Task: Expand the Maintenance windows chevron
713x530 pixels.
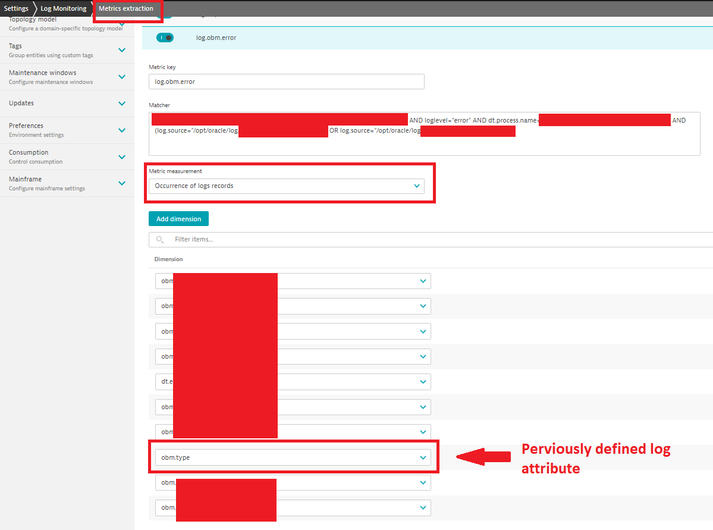Action: pos(122,77)
